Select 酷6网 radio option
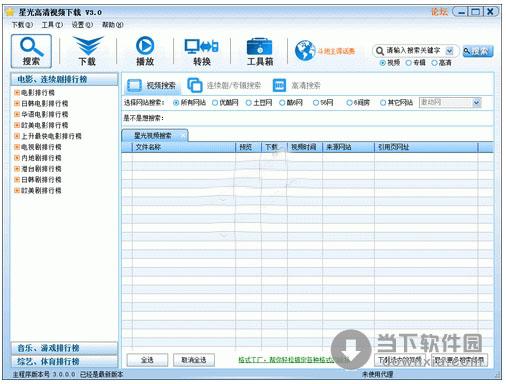Viewport: 506px width, 384px height. point(282,103)
